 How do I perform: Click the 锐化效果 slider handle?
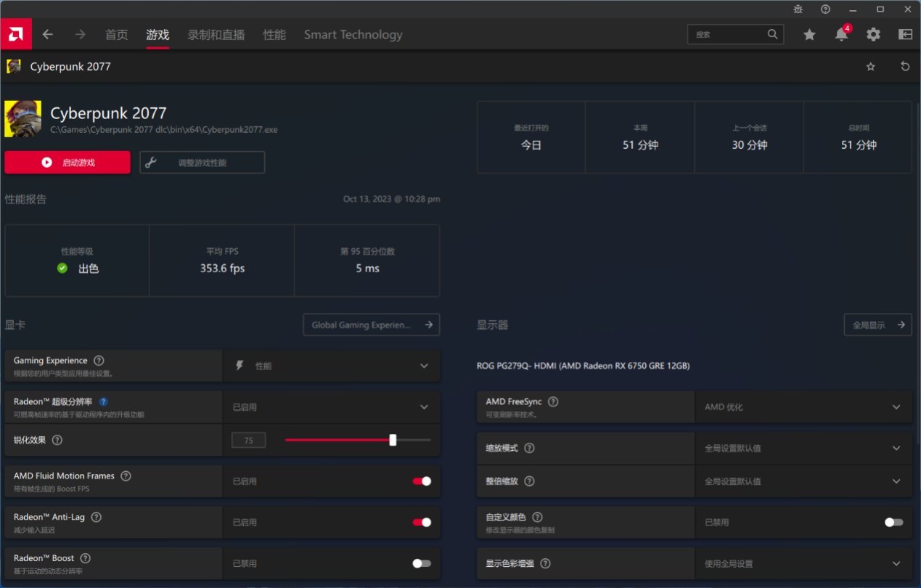tap(393, 440)
